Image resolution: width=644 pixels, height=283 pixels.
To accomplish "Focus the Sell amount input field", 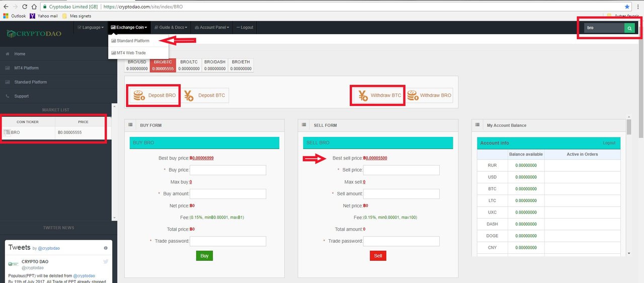I will [x=401, y=194].
